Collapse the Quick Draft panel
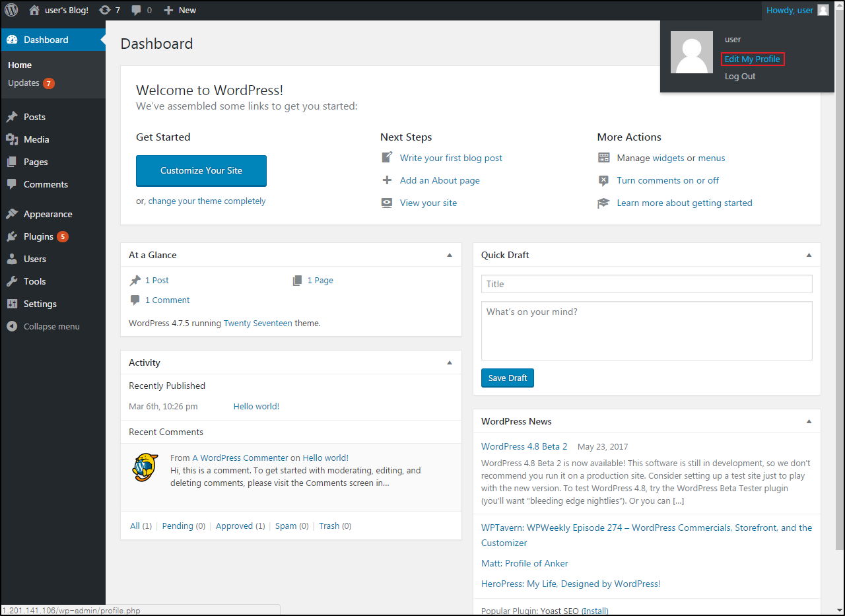 click(809, 255)
